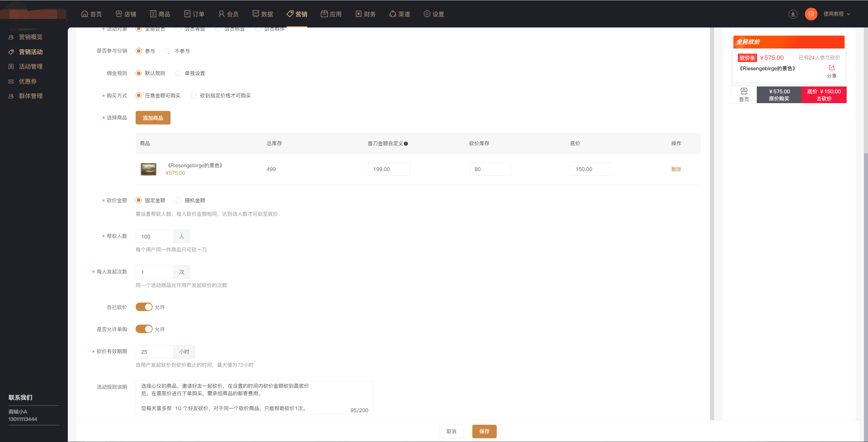Click 删除 link in product row
868x442 pixels.
(676, 169)
